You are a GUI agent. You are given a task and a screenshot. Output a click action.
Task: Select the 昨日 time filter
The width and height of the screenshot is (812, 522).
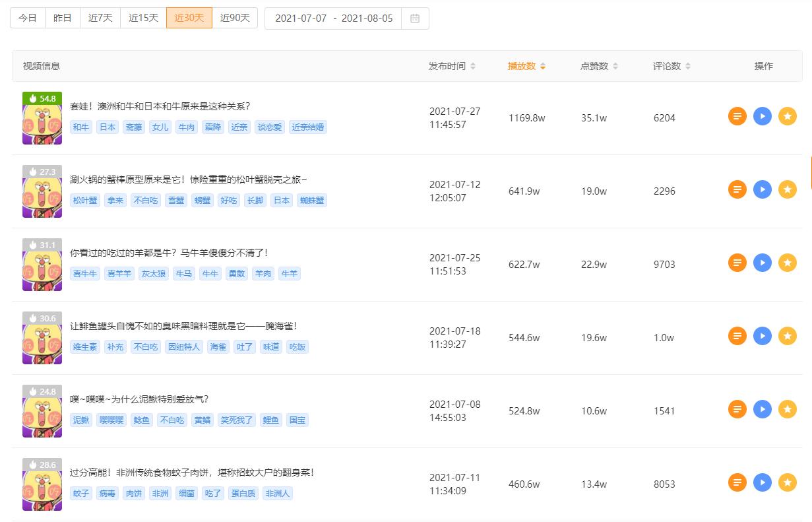coord(62,18)
